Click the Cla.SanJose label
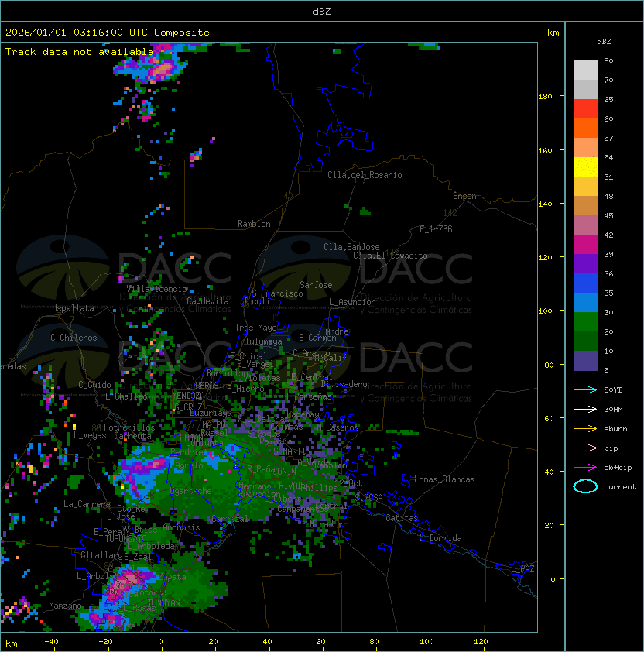 click(351, 247)
